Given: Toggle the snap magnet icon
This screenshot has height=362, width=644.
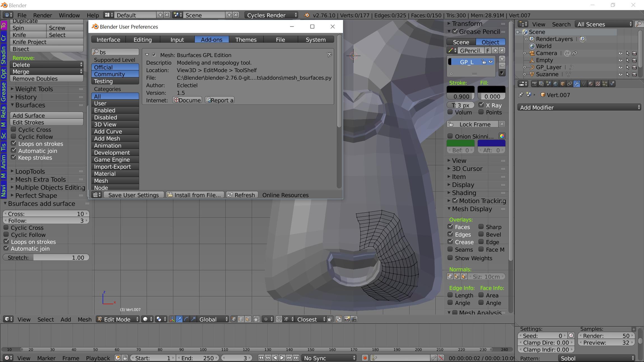Looking at the screenshot, I should [279, 319].
